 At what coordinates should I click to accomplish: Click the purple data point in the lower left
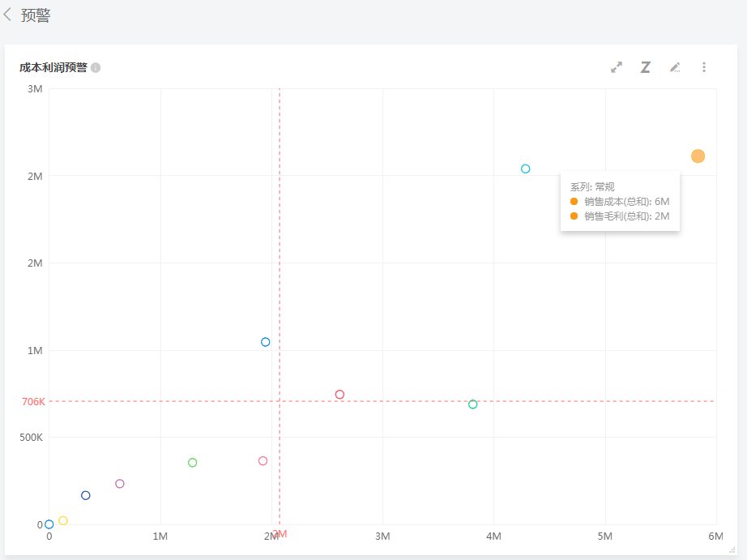click(120, 484)
